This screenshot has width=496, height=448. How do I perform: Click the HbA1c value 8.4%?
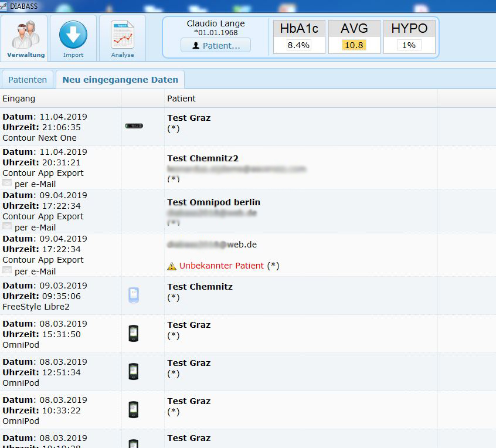(x=298, y=45)
